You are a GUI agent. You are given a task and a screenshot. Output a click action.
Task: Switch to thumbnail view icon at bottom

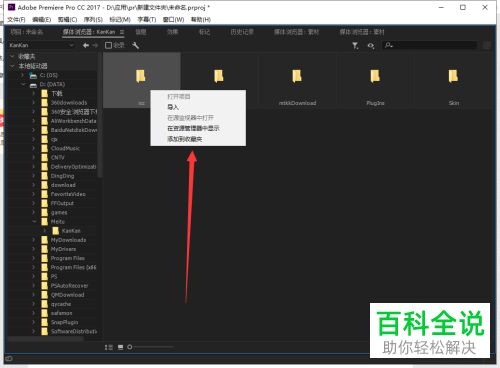click(x=120, y=347)
